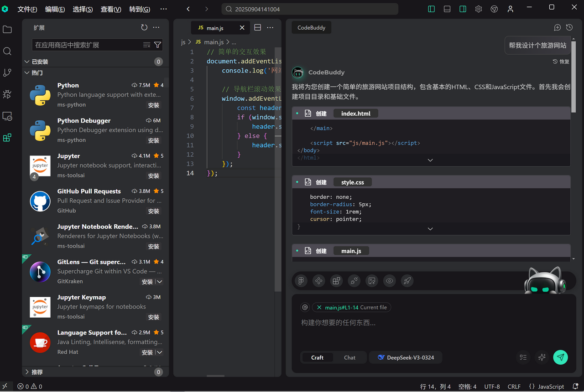Viewport: 584px width, 392px height.
Task: Expand the index.html code block
Action: coord(430,160)
